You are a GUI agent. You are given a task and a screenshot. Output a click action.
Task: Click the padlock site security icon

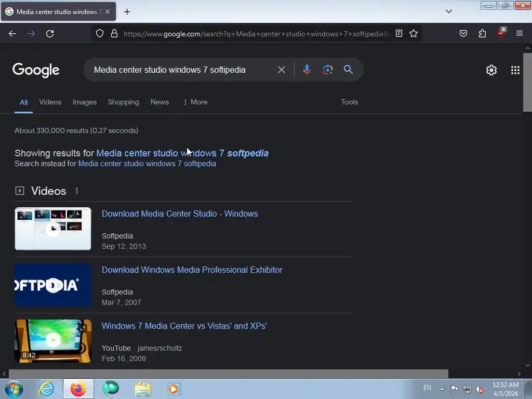pos(114,33)
